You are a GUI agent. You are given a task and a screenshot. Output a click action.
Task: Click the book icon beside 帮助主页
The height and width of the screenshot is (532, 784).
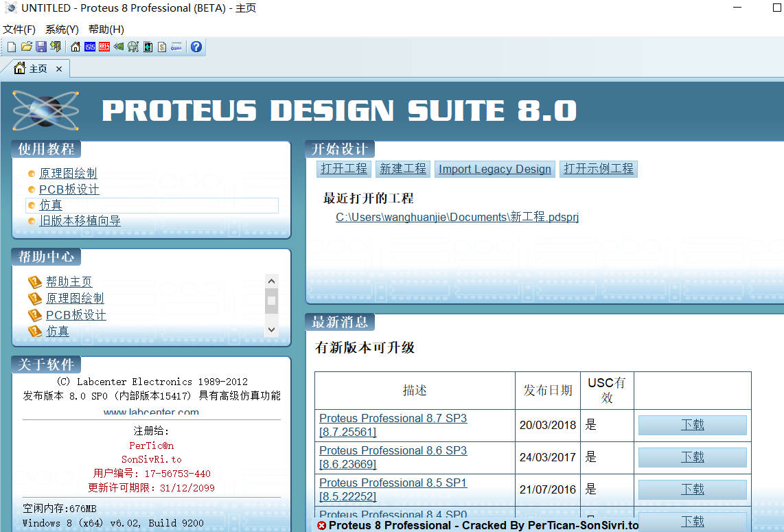(x=34, y=282)
